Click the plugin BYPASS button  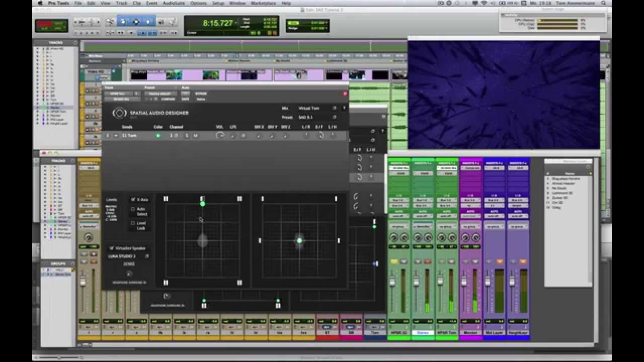pos(201,94)
